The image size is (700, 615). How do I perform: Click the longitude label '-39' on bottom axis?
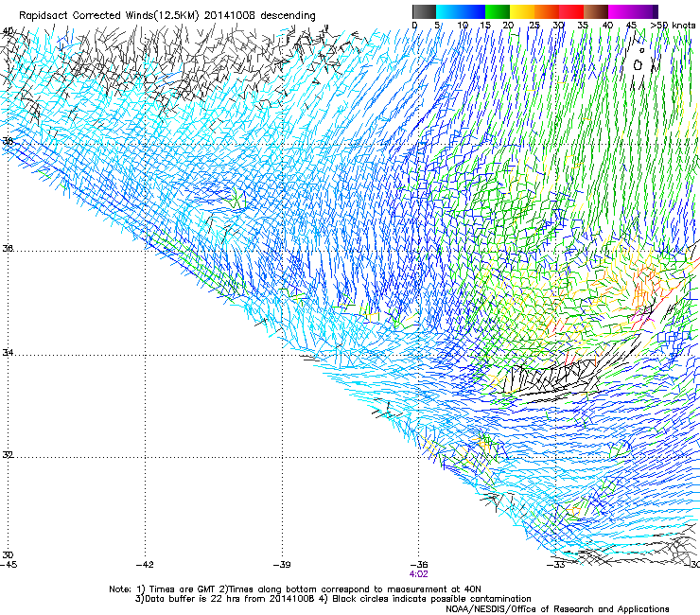click(282, 565)
